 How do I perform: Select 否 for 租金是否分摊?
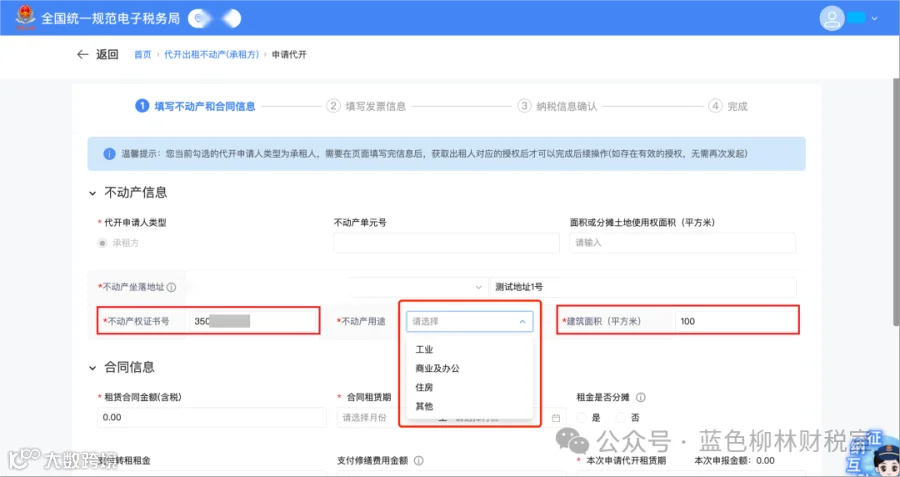[619, 418]
